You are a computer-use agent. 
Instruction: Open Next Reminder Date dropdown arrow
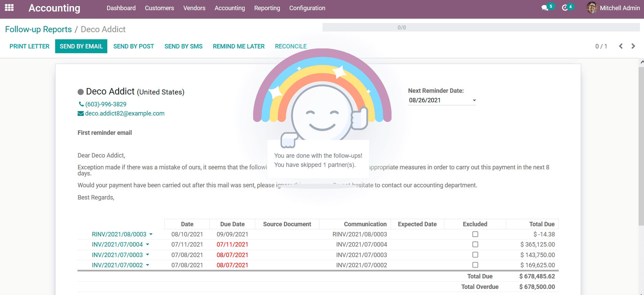pos(474,100)
